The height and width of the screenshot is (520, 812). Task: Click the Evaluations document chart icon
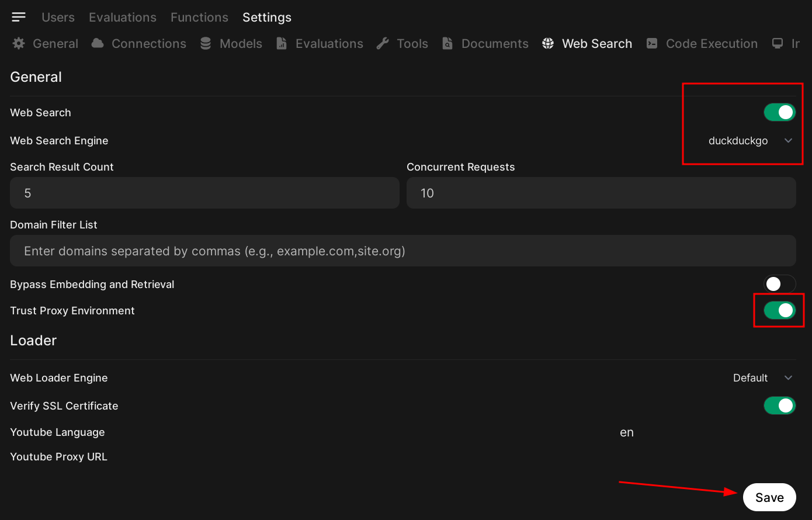tap(282, 44)
